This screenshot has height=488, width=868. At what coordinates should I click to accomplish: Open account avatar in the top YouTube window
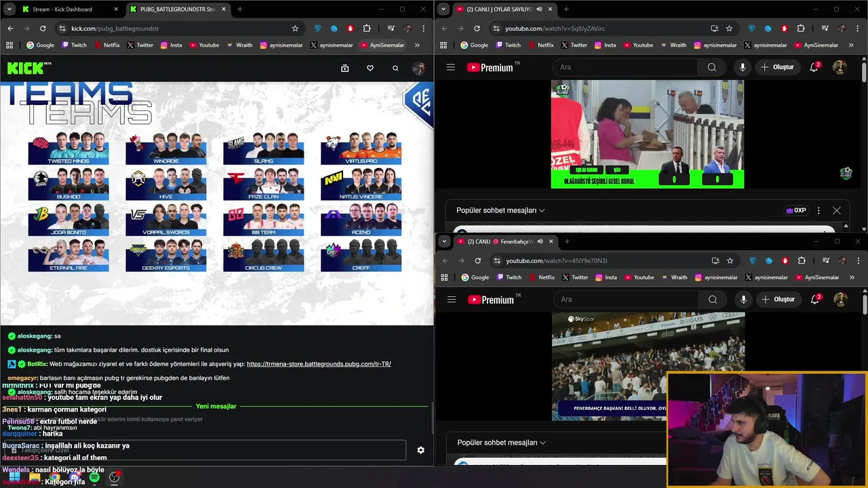coord(840,67)
